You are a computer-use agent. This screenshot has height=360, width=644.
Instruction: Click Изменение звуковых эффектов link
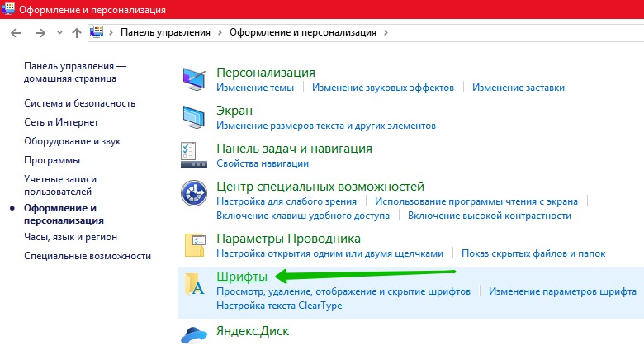[383, 88]
